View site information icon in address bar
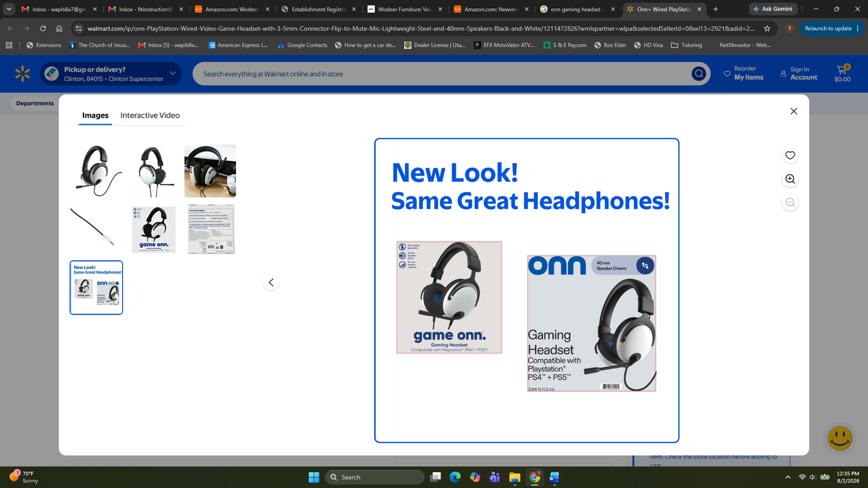Image resolution: width=868 pixels, height=488 pixels. pos(78,28)
